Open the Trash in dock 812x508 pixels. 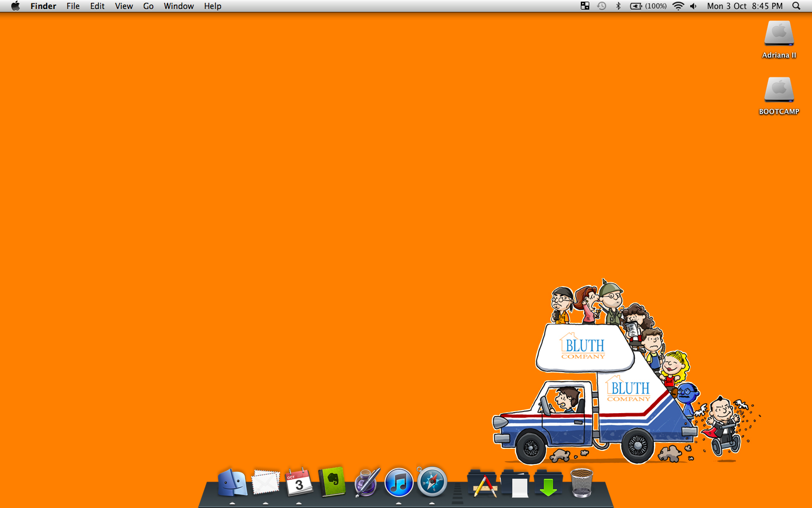coord(581,483)
